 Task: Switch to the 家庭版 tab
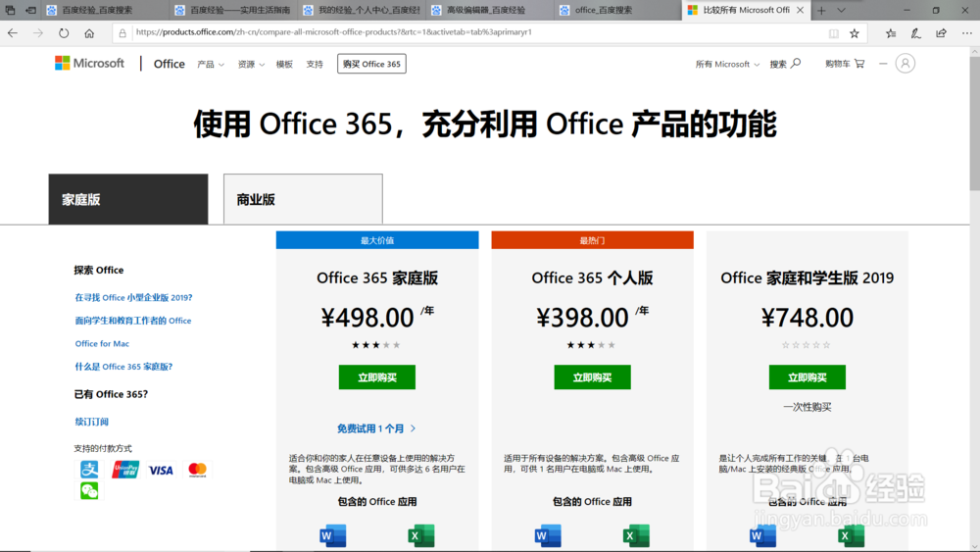128,199
